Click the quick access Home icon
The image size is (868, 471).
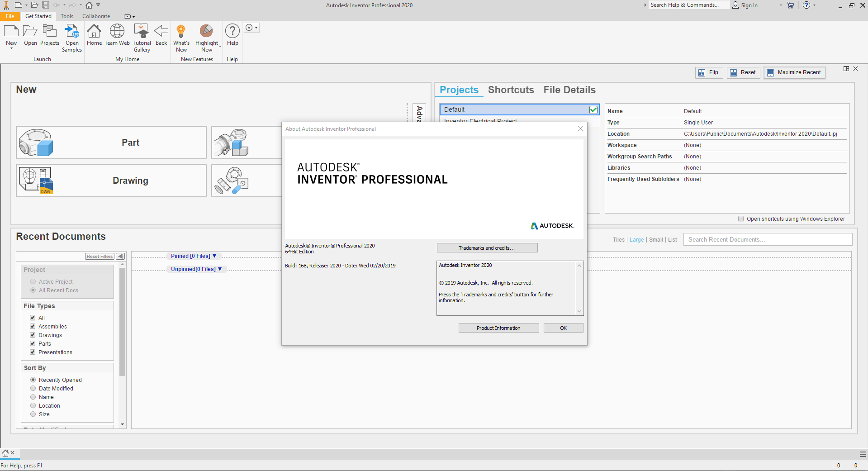pyautogui.click(x=89, y=5)
